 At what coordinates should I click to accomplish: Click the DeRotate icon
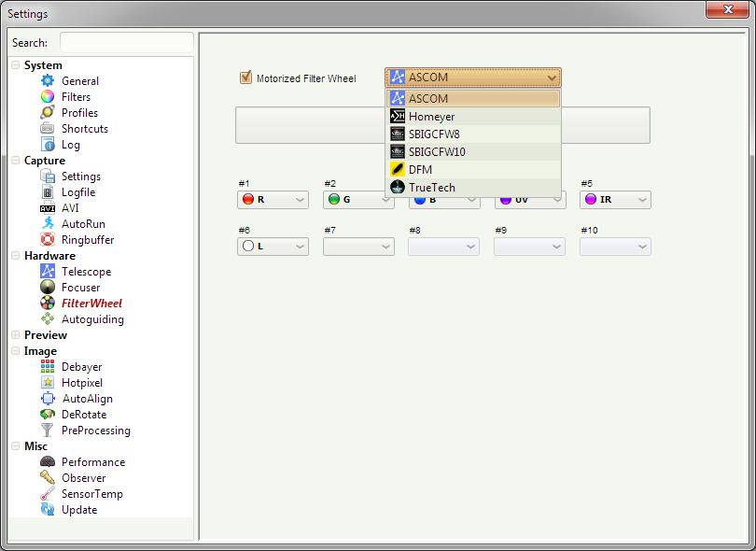48,415
